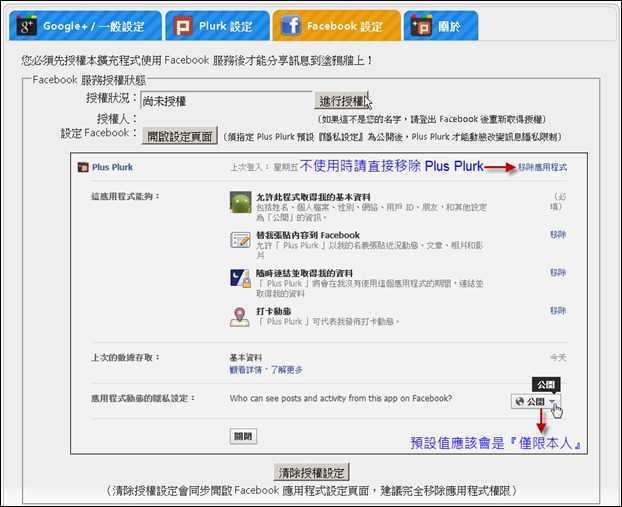Click the 清除授權設定 button
Image resolution: width=622 pixels, height=507 pixels.
tap(311, 472)
